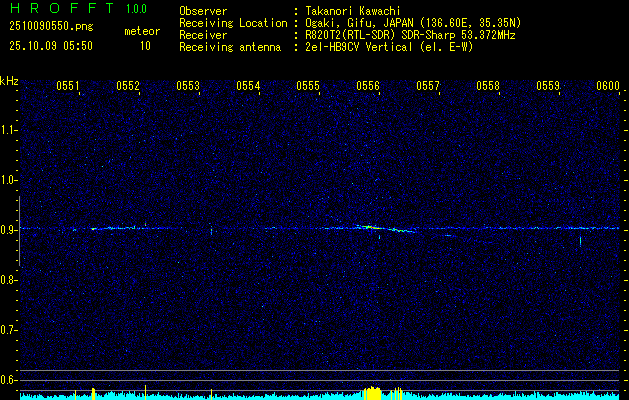
Task: Click the meteor label
Action: coord(142,31)
